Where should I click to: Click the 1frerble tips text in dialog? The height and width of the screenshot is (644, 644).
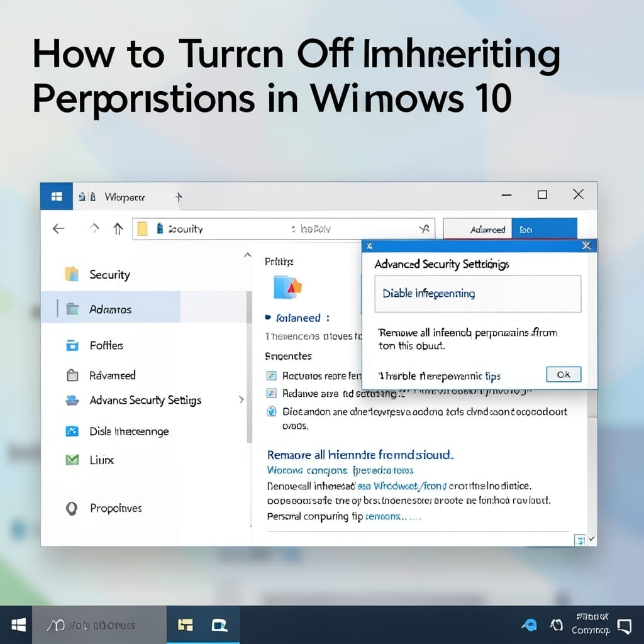pyautogui.click(x=440, y=376)
